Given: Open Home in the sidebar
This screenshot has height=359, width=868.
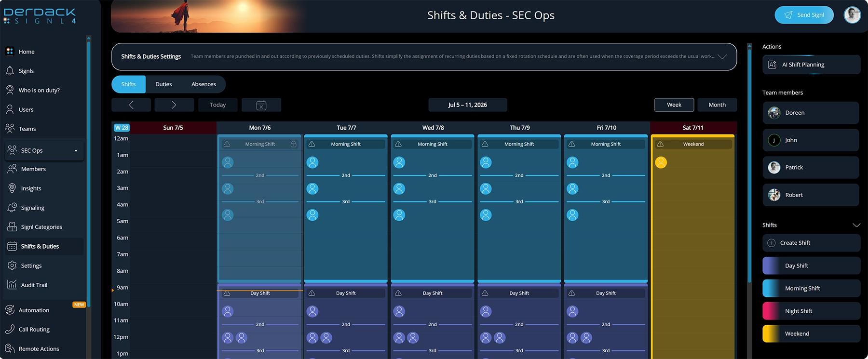Looking at the screenshot, I should pyautogui.click(x=27, y=52).
